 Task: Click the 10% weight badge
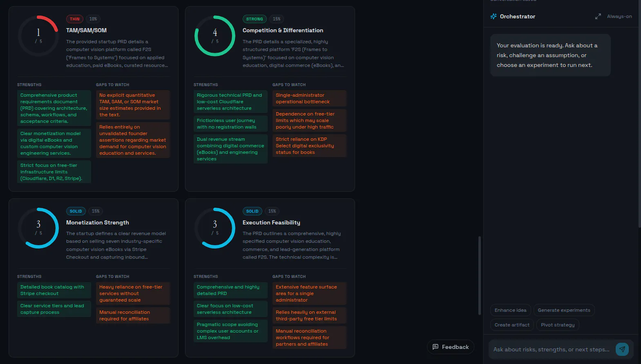coord(93,19)
